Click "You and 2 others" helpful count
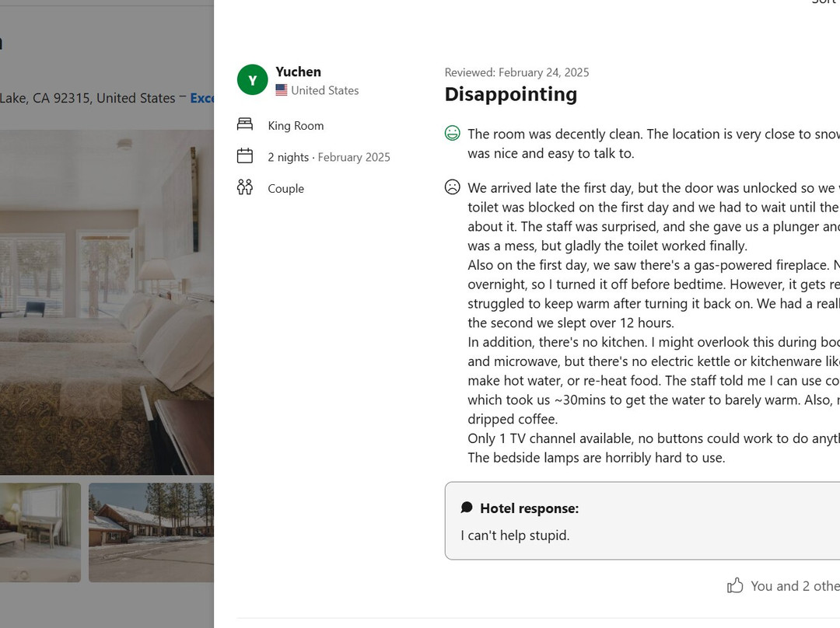Image resolution: width=840 pixels, height=628 pixels. tap(793, 586)
